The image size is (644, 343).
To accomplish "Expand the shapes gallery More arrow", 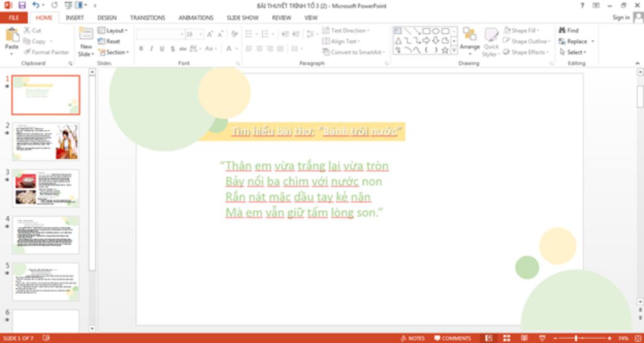I will (454, 50).
